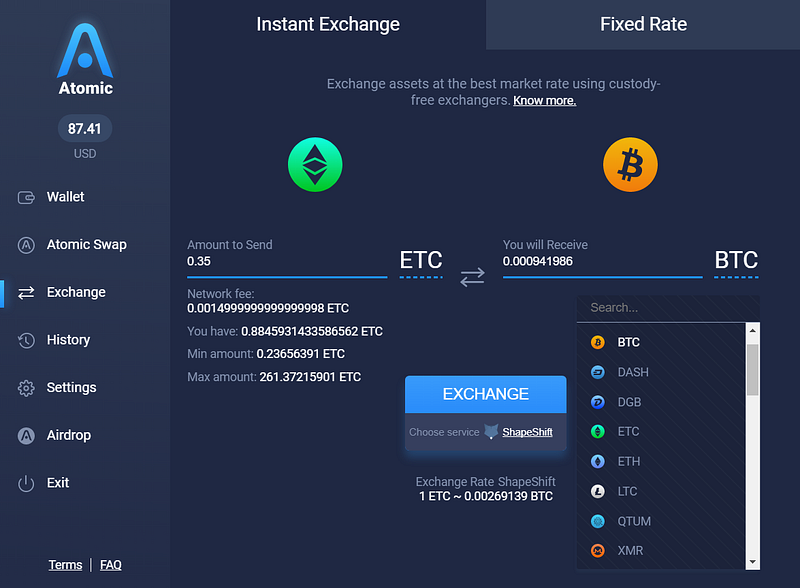Click the DGB coin icon in list
This screenshot has width=800, height=588.
[x=597, y=402]
